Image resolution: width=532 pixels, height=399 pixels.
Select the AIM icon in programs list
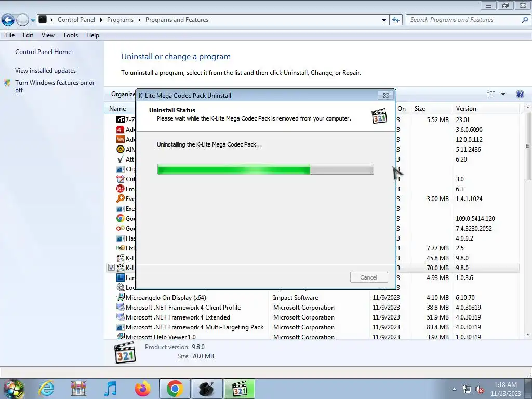pyautogui.click(x=120, y=149)
